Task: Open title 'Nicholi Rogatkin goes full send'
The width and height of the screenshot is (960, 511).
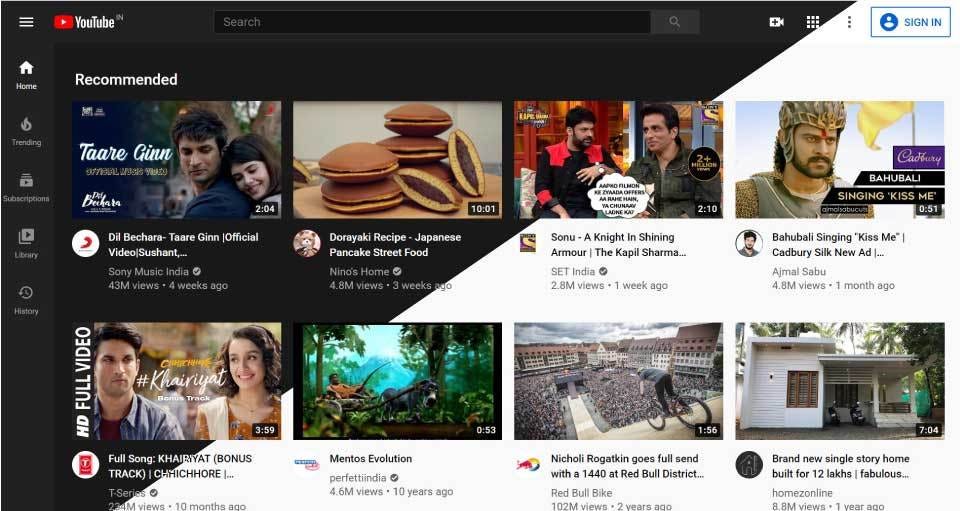Action: pyautogui.click(x=627, y=466)
